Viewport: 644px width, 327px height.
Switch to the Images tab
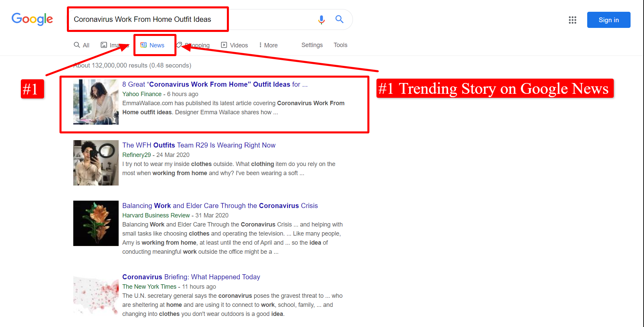click(x=115, y=45)
